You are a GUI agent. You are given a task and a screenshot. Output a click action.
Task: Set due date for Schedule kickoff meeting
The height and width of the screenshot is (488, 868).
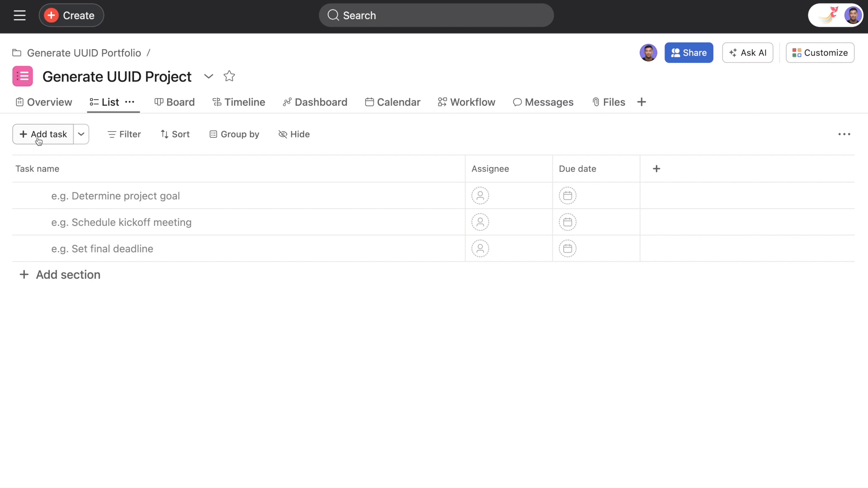click(567, 222)
